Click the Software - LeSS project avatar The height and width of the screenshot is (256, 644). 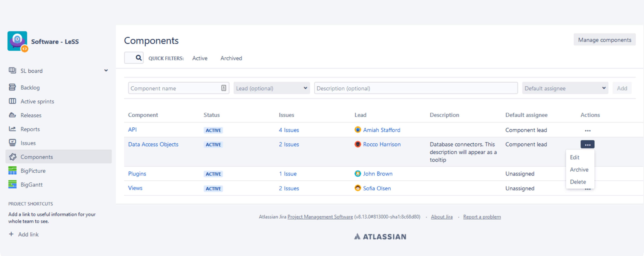(x=17, y=41)
